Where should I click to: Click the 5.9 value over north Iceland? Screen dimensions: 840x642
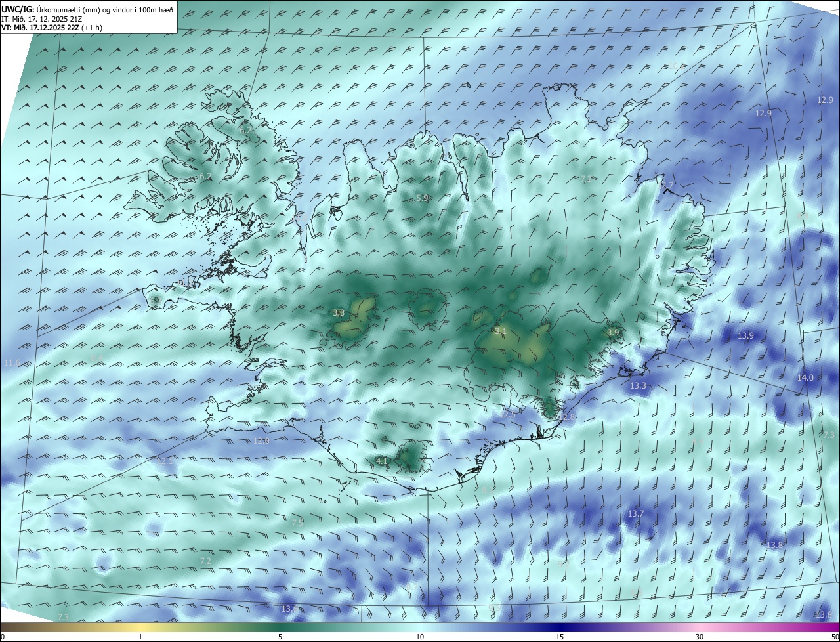[x=422, y=198]
